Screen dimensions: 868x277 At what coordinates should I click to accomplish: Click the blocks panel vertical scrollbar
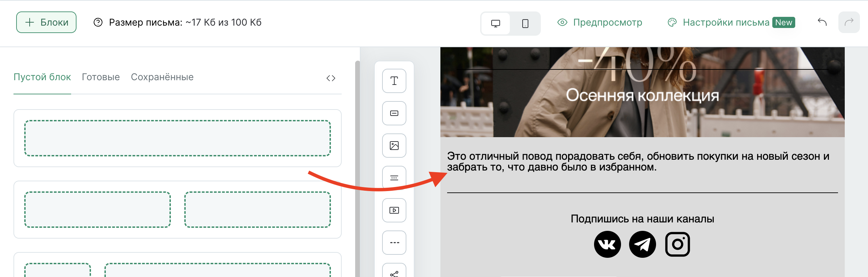tap(357, 168)
